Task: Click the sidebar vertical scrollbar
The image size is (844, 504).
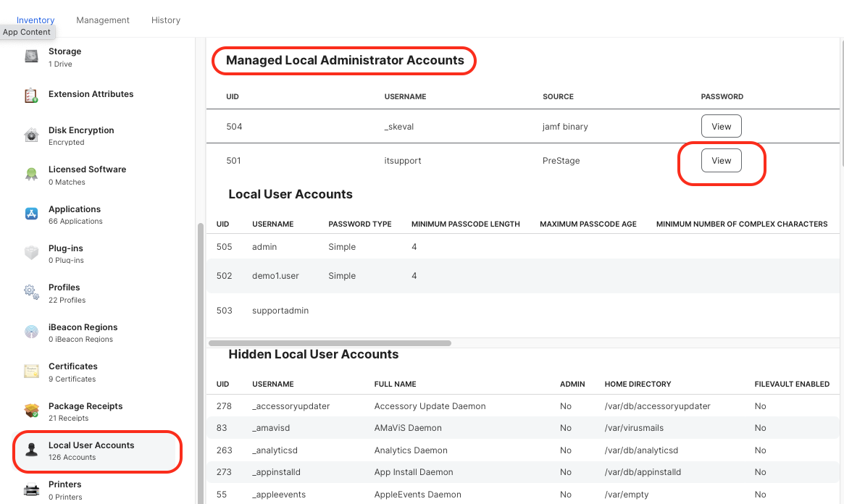Action: click(201, 363)
